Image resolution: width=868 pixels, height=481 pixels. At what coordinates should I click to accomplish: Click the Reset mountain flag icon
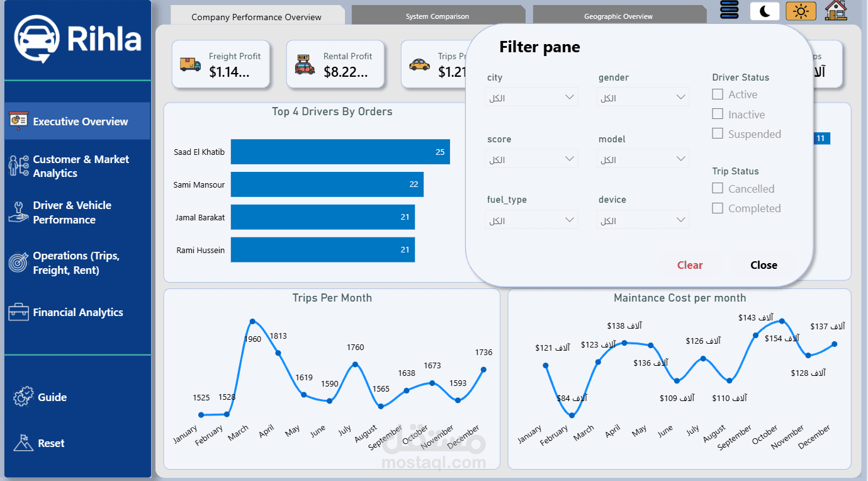(23, 443)
